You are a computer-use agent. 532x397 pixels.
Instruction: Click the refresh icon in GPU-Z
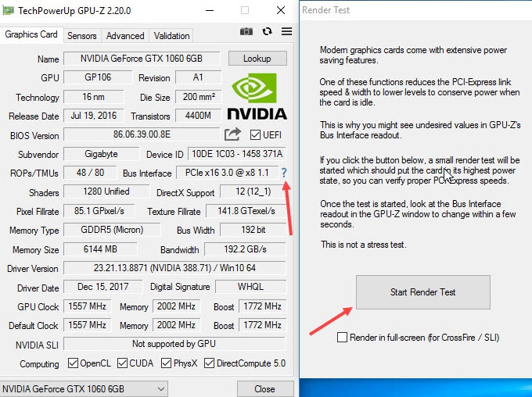[x=267, y=31]
